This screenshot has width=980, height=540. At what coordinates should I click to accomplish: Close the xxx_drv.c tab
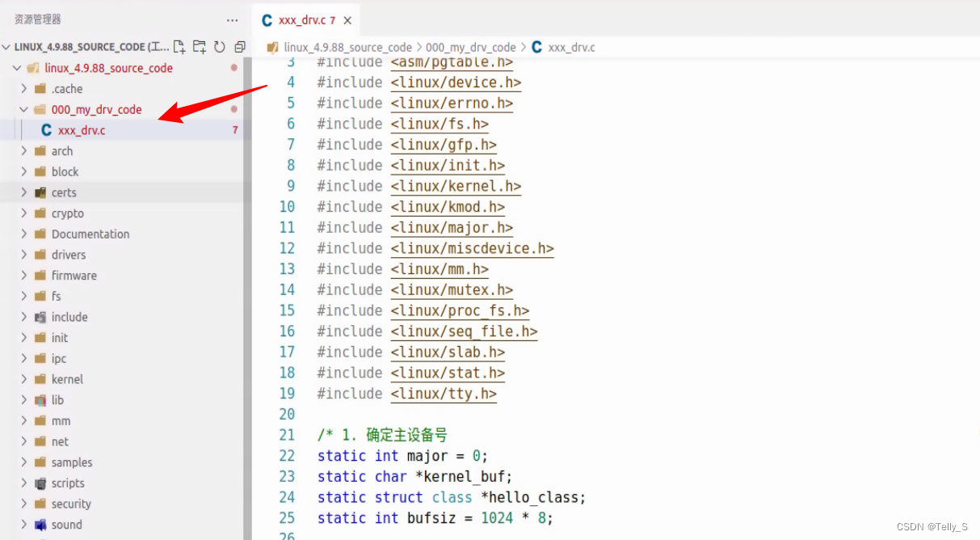click(348, 19)
